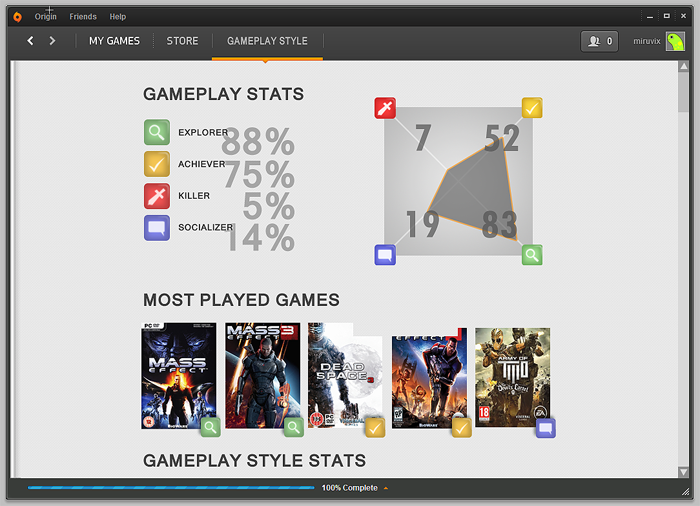Switch to the MY GAMES tab

[x=114, y=41]
